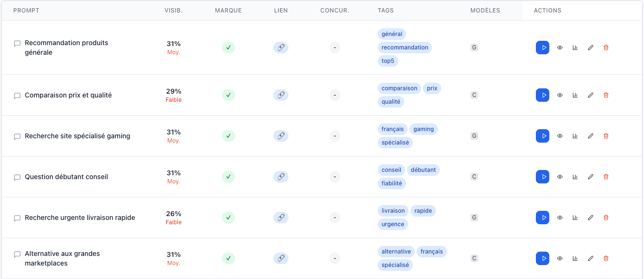Click the trash icon for 'Alternative aux grandes marketplaces'
The width and height of the screenshot is (644, 279).
tap(606, 258)
